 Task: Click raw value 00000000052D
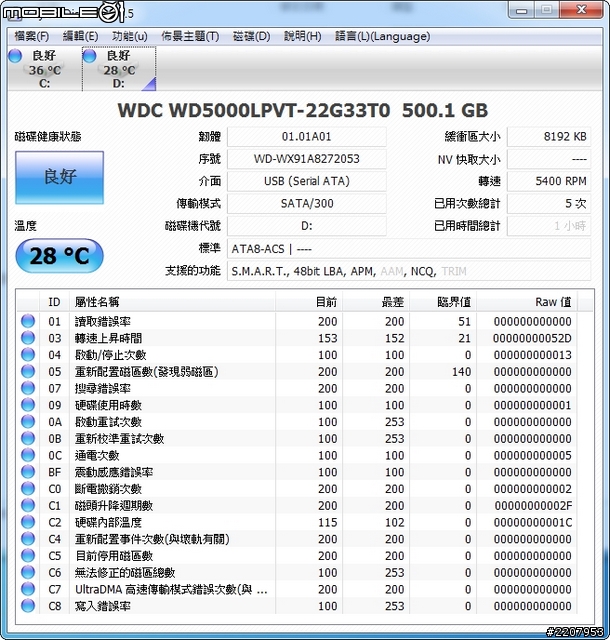pyautogui.click(x=532, y=338)
